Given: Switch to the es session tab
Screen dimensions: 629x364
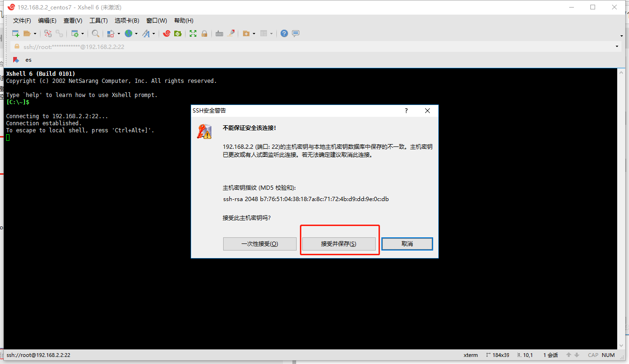Looking at the screenshot, I should (28, 60).
